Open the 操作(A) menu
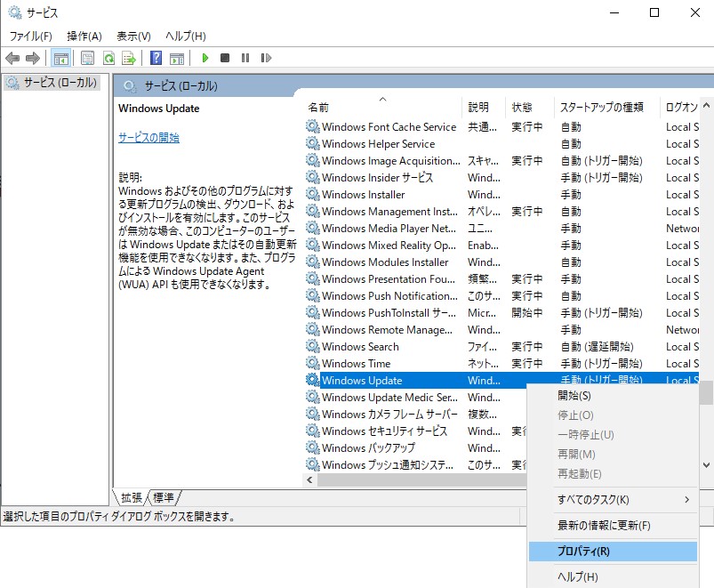This screenshot has width=714, height=588. click(84, 36)
